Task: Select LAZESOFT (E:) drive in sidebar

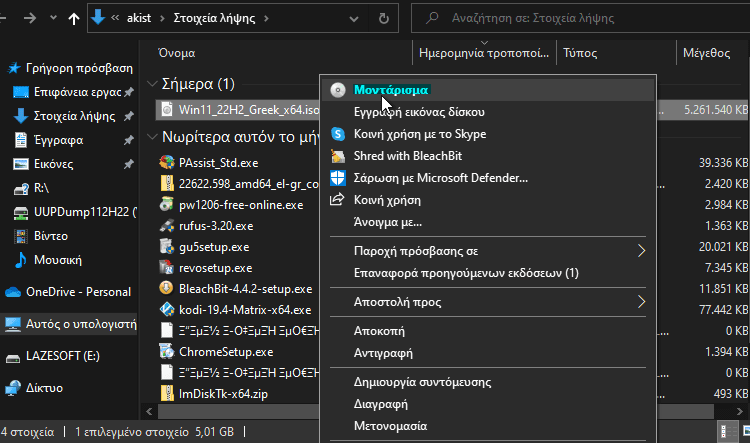Action: coord(63,355)
